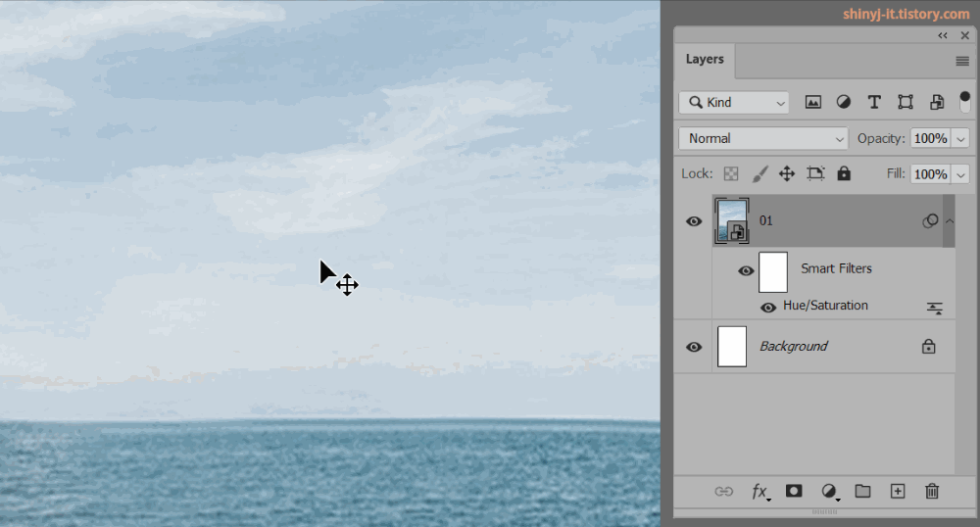The height and width of the screenshot is (527, 980).
Task: Filter layers by pixel layers icon
Action: pos(812,103)
